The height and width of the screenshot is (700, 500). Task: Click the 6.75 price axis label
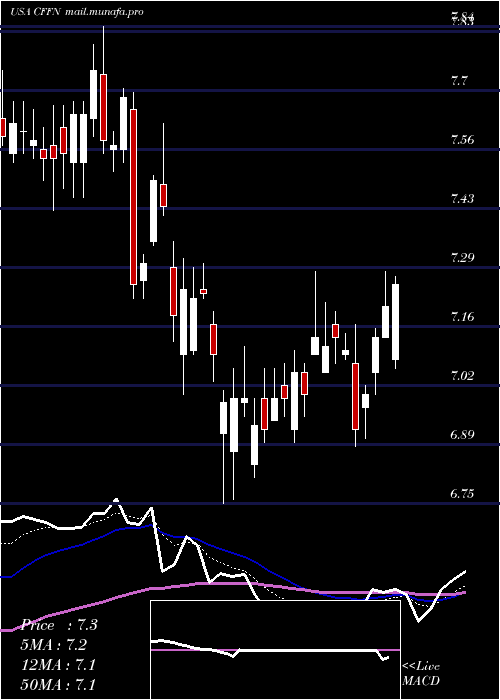click(x=462, y=493)
